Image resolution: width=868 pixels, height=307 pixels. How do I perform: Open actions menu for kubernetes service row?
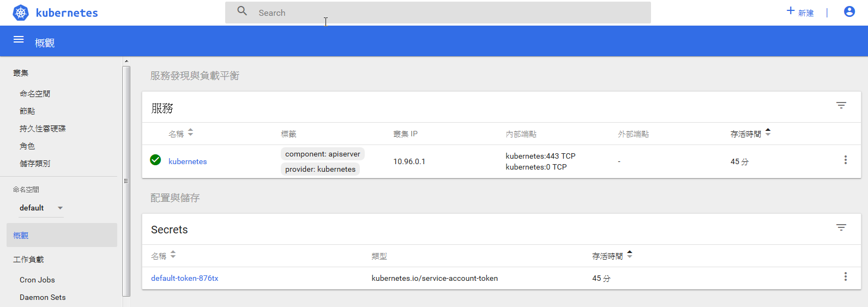pos(846,160)
